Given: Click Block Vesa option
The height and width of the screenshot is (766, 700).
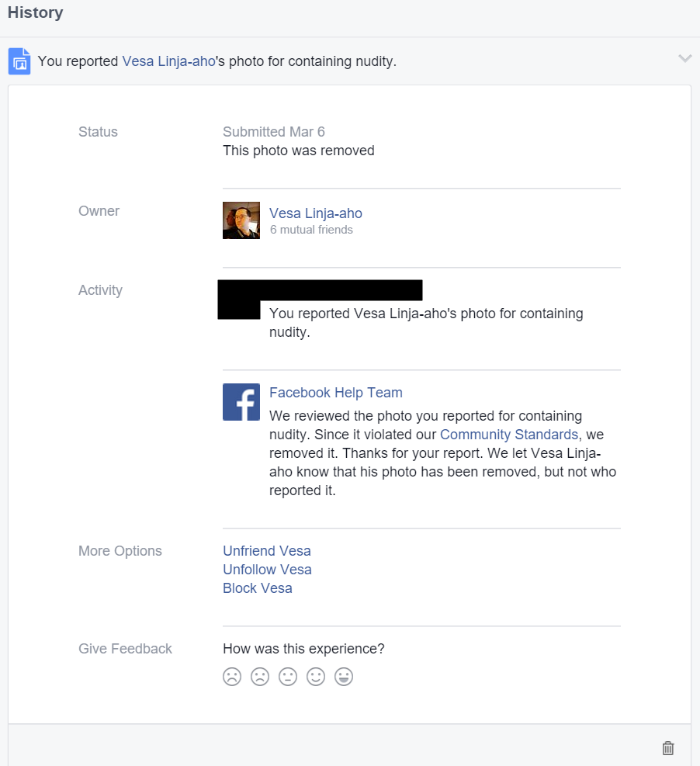Looking at the screenshot, I should 258,587.
